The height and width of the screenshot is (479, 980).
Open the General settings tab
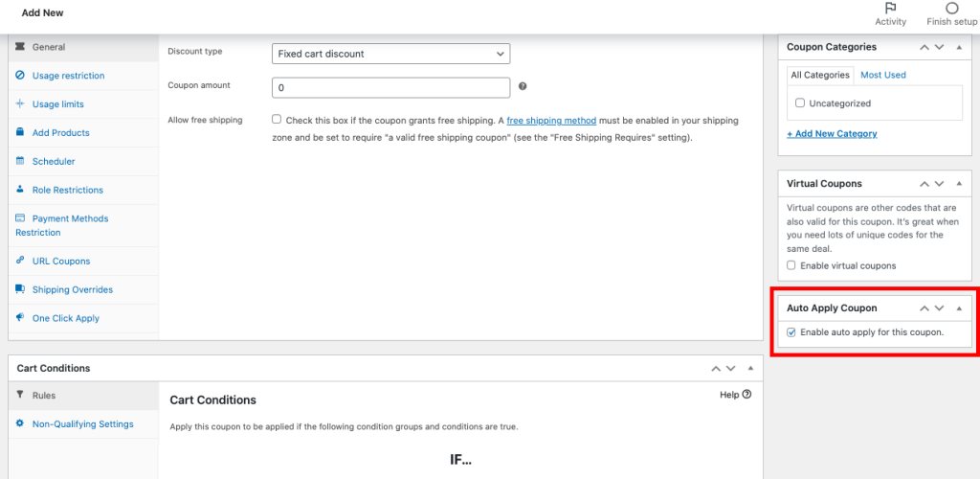click(x=84, y=47)
